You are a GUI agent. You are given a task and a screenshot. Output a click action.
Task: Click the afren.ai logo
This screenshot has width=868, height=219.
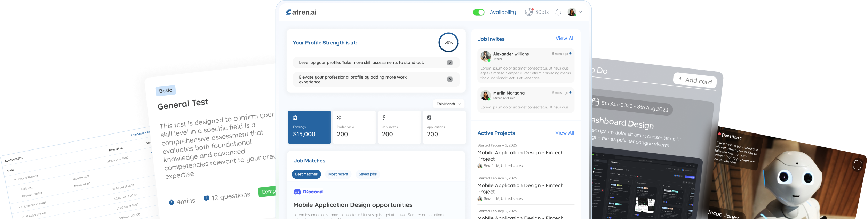coord(301,12)
